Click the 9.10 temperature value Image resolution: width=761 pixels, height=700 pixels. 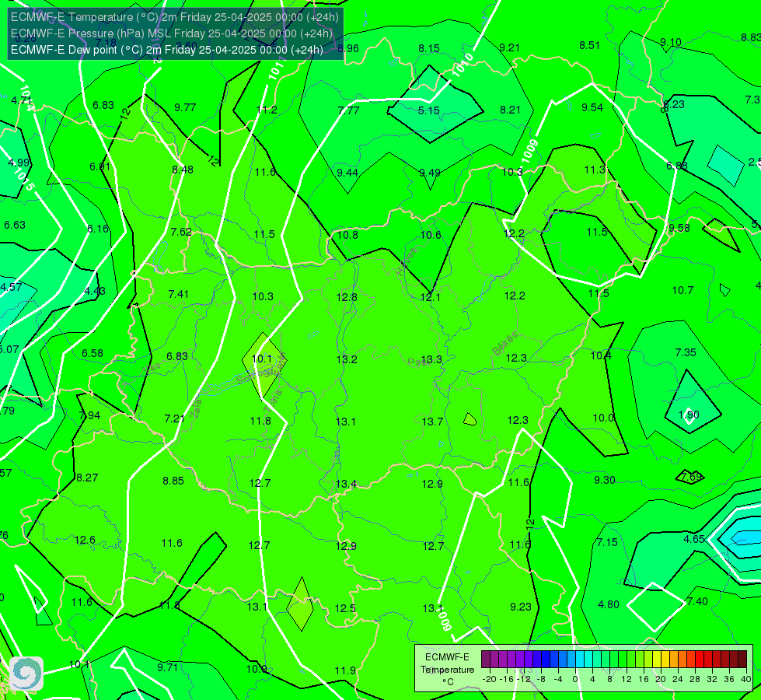[671, 42]
